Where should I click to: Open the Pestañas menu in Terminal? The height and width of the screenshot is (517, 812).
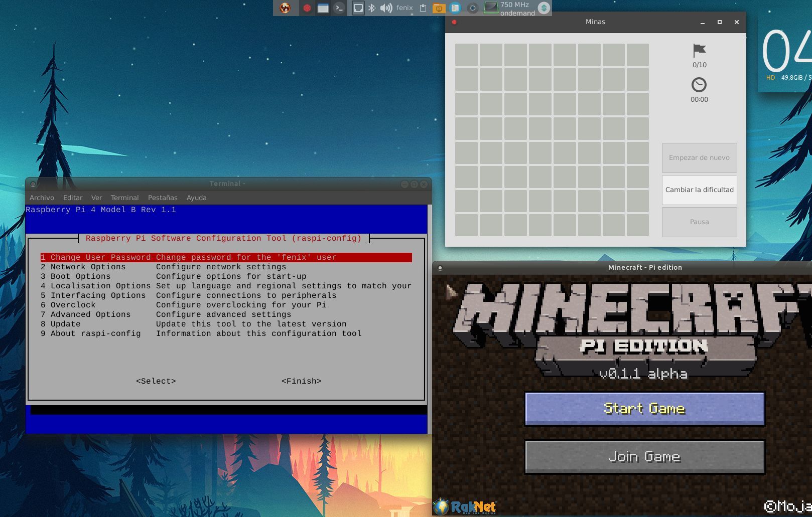pos(163,198)
